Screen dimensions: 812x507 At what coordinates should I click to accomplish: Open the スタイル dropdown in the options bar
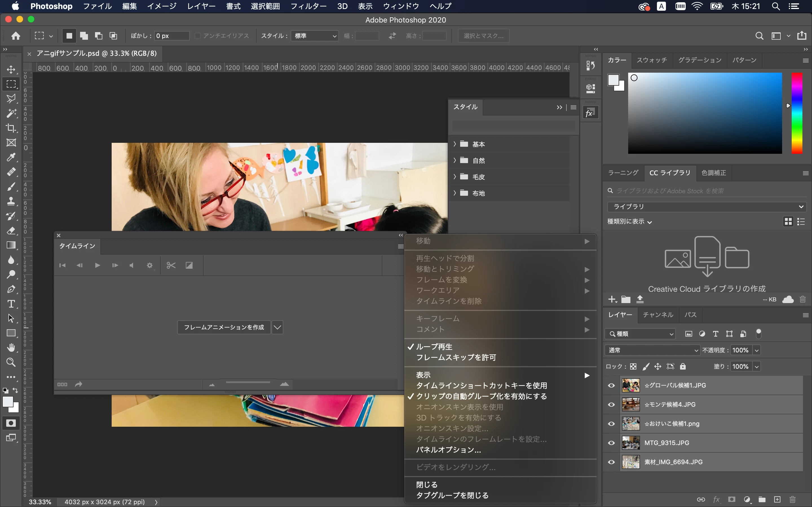315,36
